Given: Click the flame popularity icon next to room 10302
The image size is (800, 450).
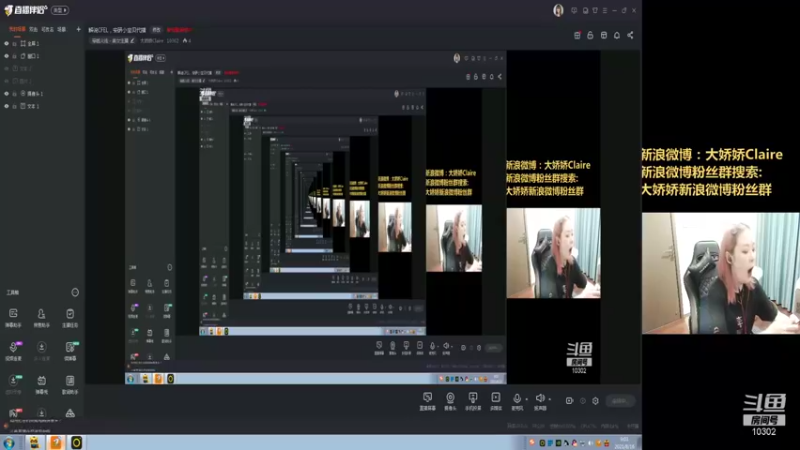Looking at the screenshot, I should [185, 41].
